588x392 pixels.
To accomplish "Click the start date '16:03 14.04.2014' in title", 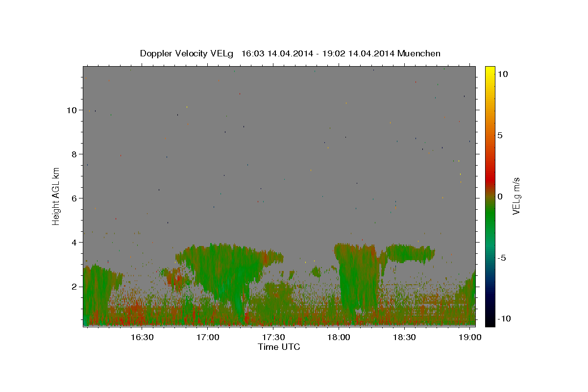I will [x=276, y=53].
